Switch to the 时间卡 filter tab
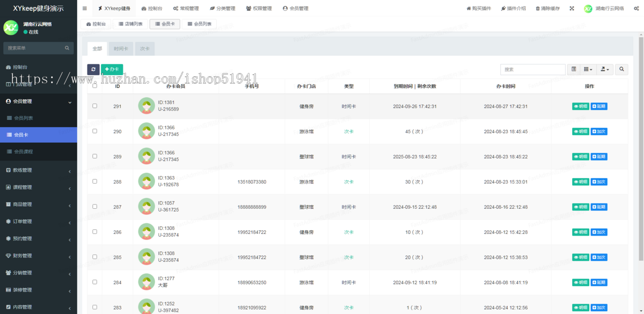This screenshot has height=314, width=644. pos(121,48)
